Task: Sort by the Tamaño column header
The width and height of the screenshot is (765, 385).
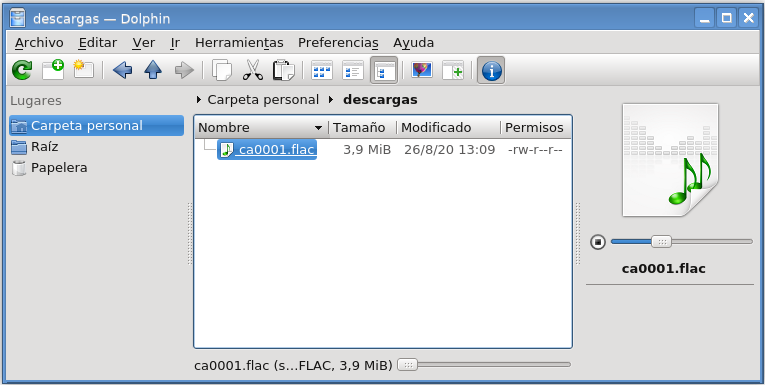Action: (362, 128)
